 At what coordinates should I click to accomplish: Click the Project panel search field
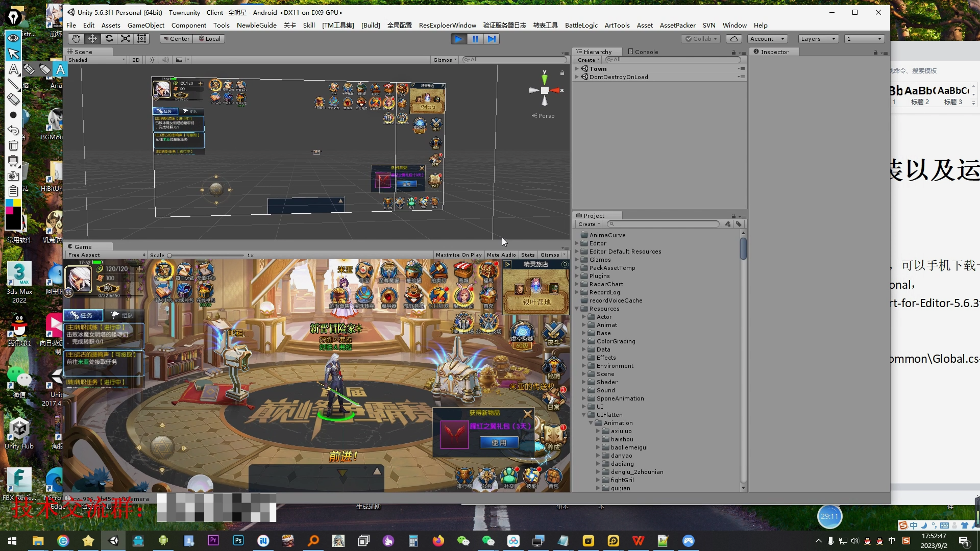[x=665, y=224]
